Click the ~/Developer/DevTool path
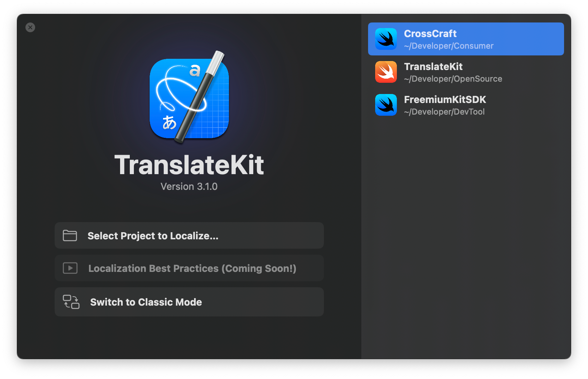 pos(444,112)
